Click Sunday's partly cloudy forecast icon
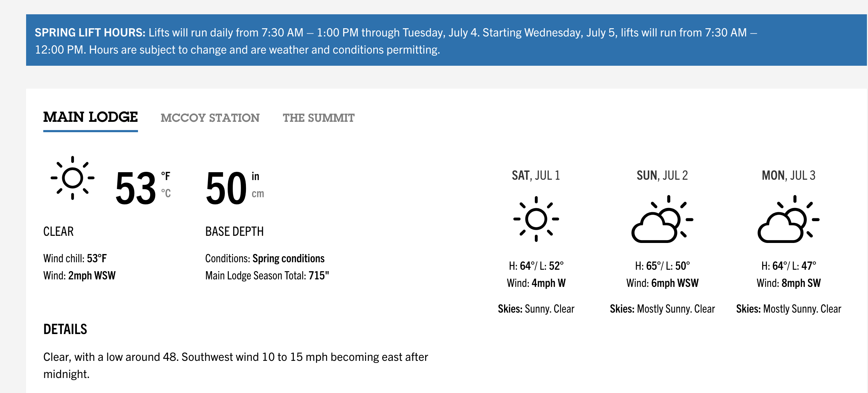This screenshot has width=868, height=393. (x=662, y=219)
